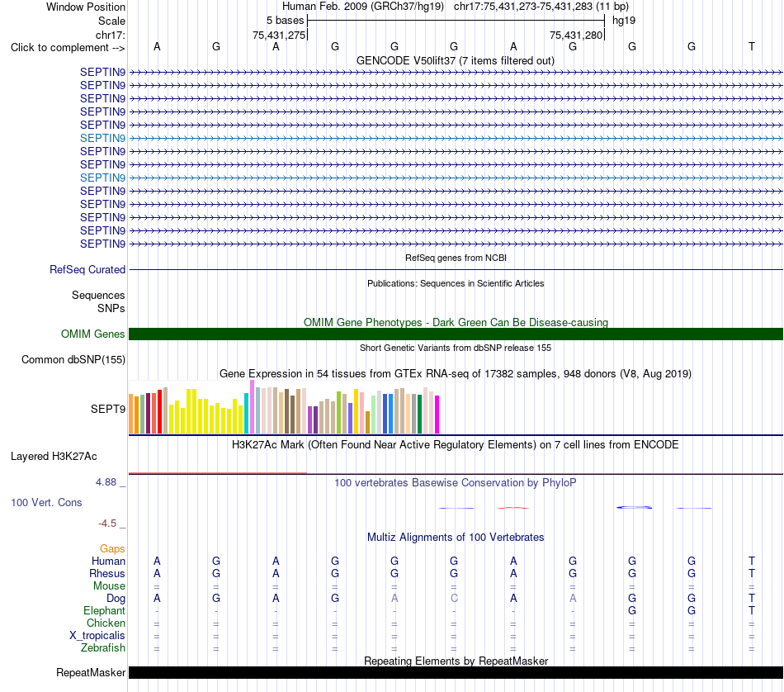This screenshot has height=692, width=784.
Task: Click the Layered H3K27Ac label
Action: coord(54,457)
